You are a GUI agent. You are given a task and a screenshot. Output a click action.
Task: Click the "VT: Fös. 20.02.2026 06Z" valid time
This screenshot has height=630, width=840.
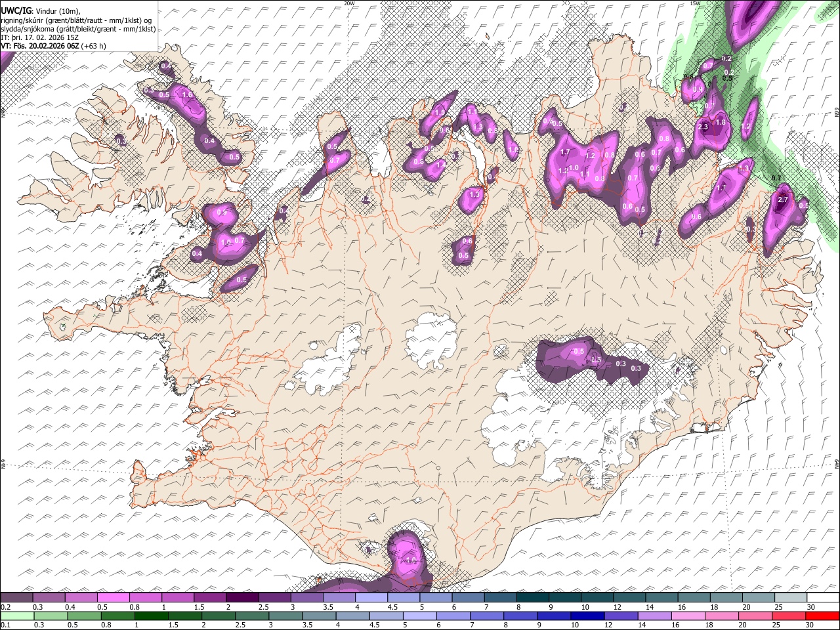39,46
